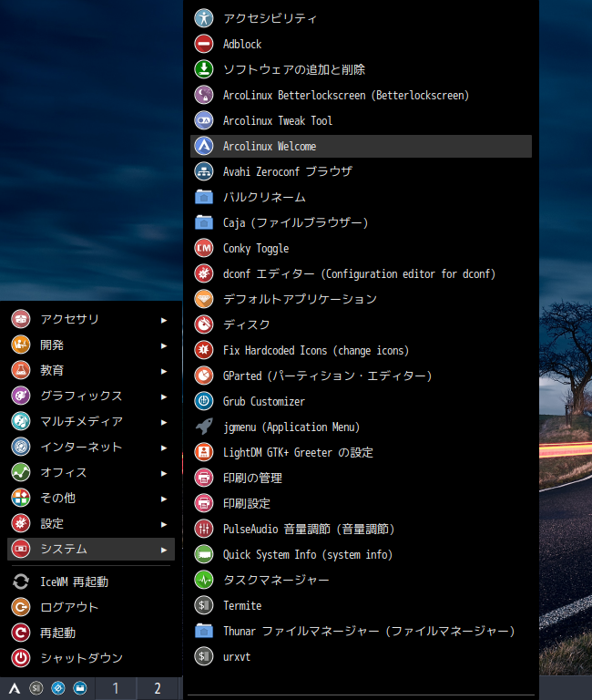Open the browser taskbar launcher
Screen dimensions: 592x700
[x=58, y=688]
